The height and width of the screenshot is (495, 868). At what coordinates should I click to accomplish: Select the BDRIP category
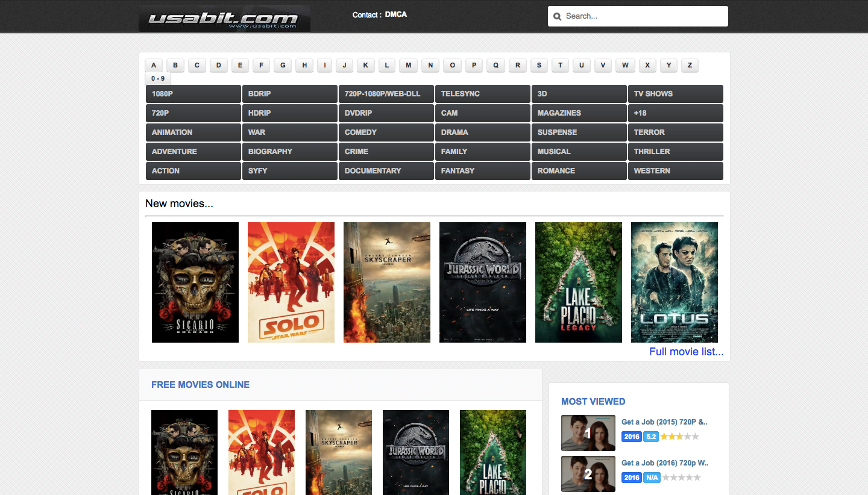point(290,94)
